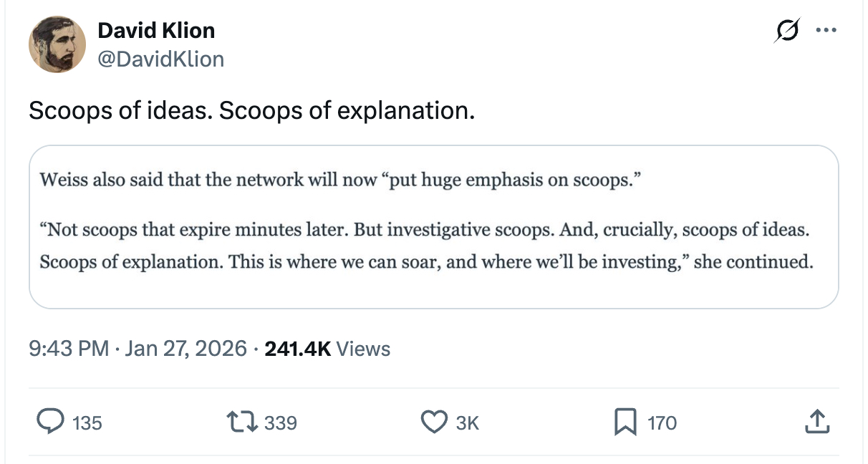
Task: Click the @DavidKlion handle
Action: point(160,59)
